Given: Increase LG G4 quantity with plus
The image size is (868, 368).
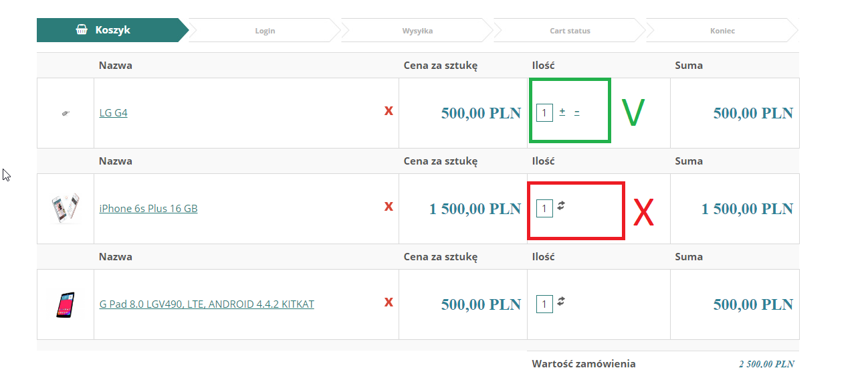Looking at the screenshot, I should pos(562,112).
